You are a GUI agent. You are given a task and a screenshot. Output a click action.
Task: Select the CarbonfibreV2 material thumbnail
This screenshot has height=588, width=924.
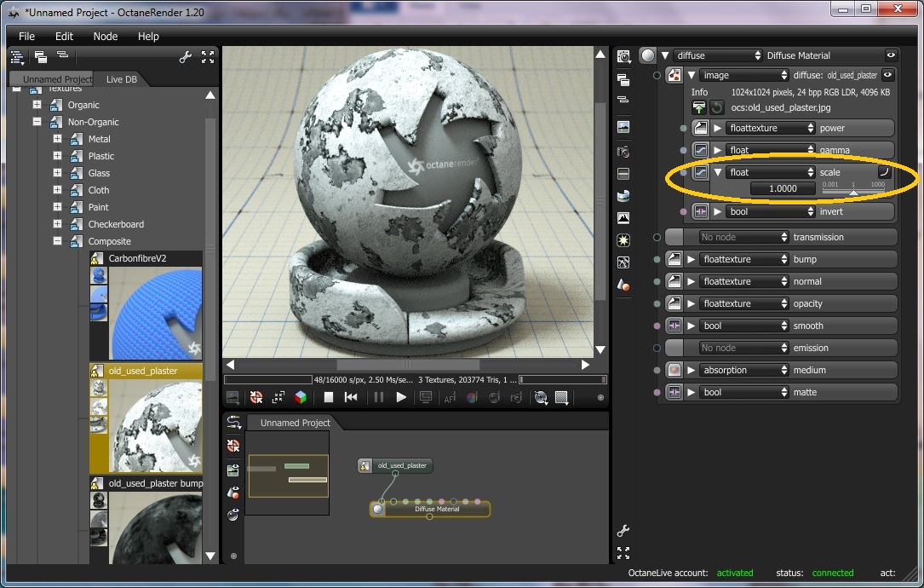point(156,313)
